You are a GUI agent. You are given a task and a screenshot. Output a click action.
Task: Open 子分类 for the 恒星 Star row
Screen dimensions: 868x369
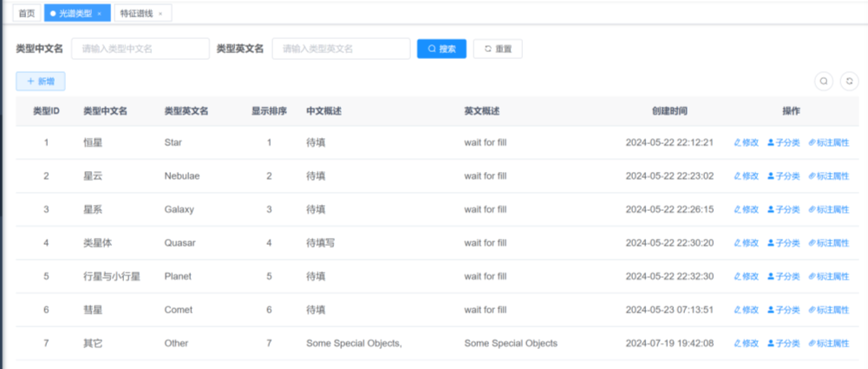(783, 142)
